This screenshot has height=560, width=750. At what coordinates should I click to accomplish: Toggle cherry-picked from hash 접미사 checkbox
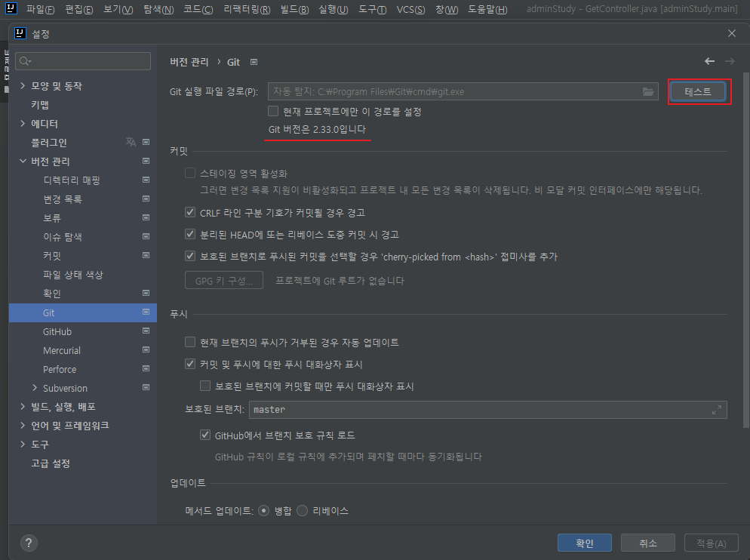(190, 256)
